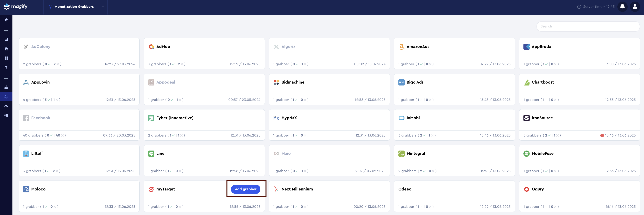Open the grid tiles sidebar icon

[x=6, y=58]
